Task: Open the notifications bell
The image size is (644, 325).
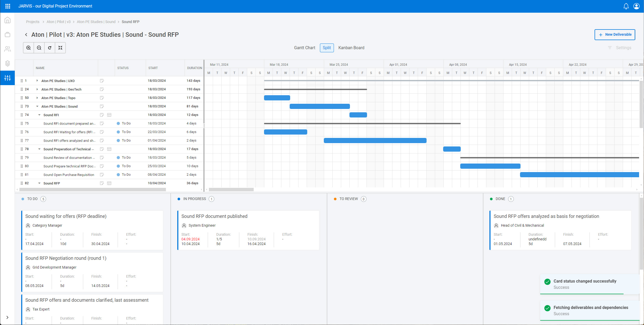Action: click(626, 6)
